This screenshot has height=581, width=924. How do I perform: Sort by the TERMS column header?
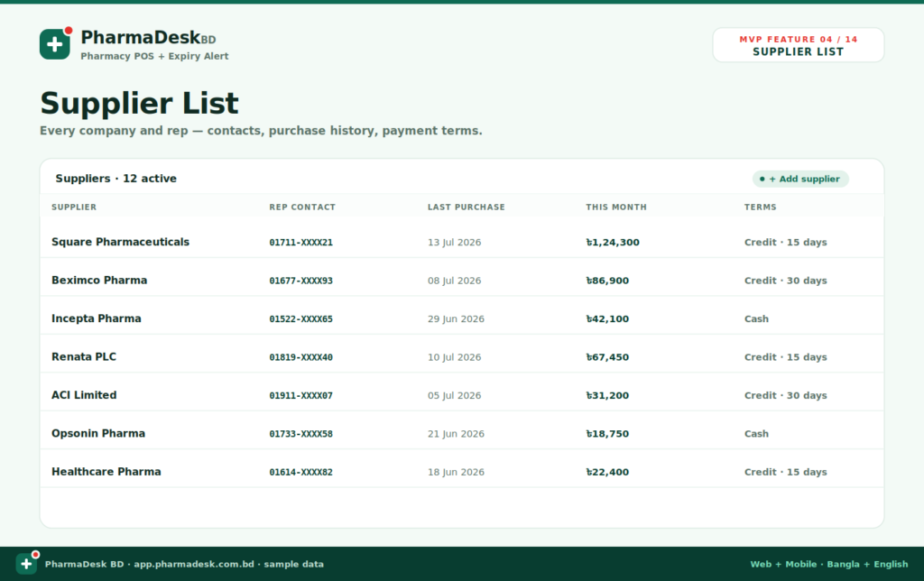point(760,207)
